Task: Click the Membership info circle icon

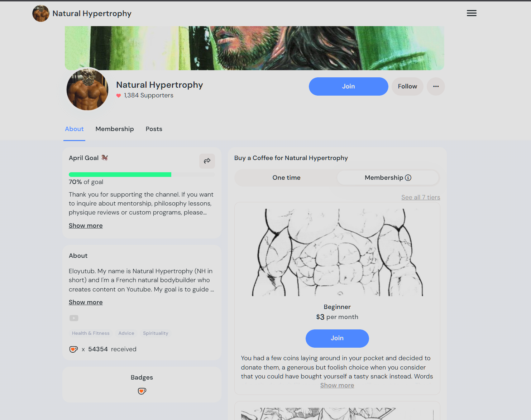Action: point(408,178)
